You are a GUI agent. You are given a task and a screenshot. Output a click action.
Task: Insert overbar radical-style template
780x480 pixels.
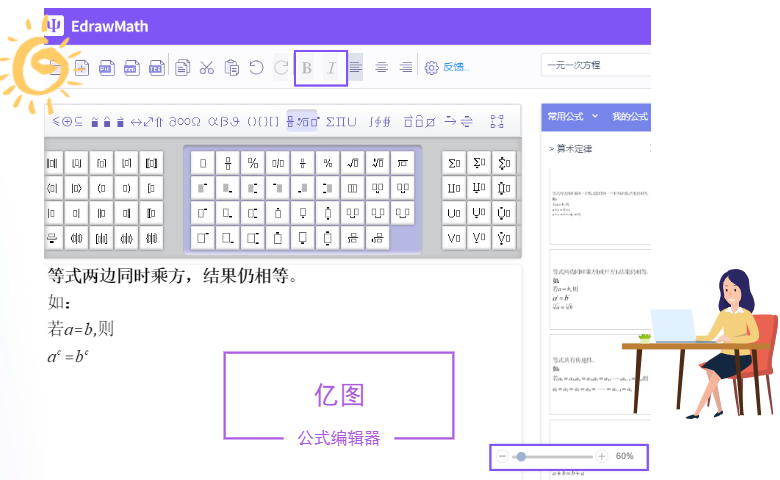tap(402, 163)
